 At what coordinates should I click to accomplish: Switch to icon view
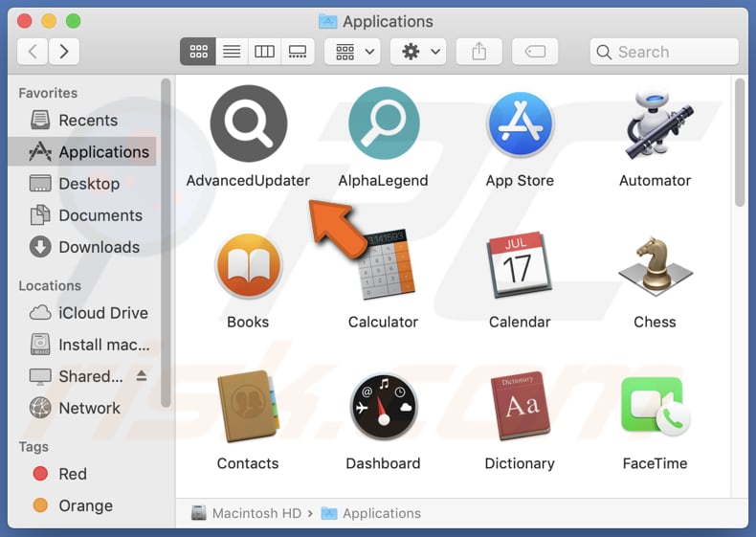tap(198, 52)
